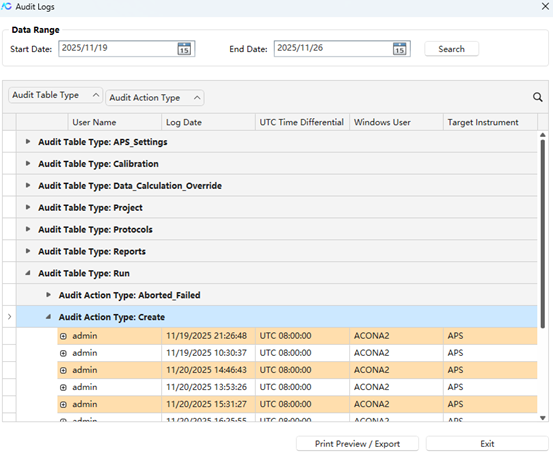
Task: Click the row indicator arrow beside Create
Action: coord(10,317)
